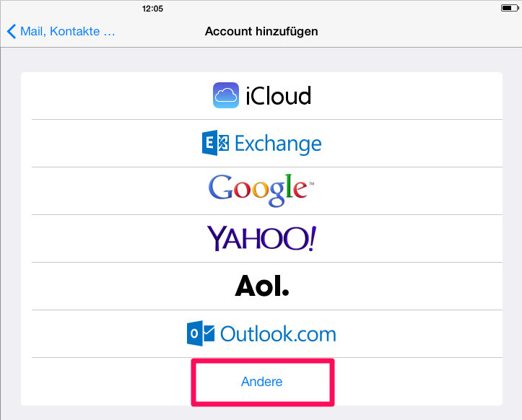This screenshot has width=522, height=420.
Task: Go back to Mail, Kontakte settings
Action: pyautogui.click(x=61, y=31)
